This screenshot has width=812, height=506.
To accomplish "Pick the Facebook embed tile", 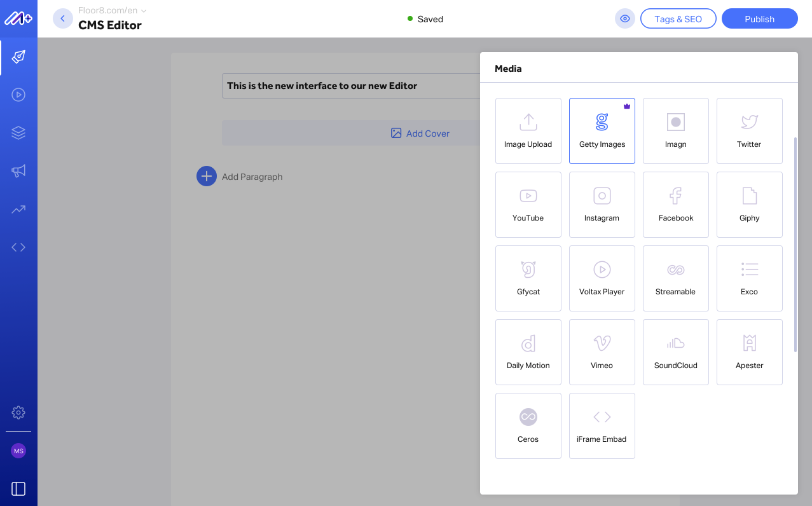I will click(x=675, y=205).
